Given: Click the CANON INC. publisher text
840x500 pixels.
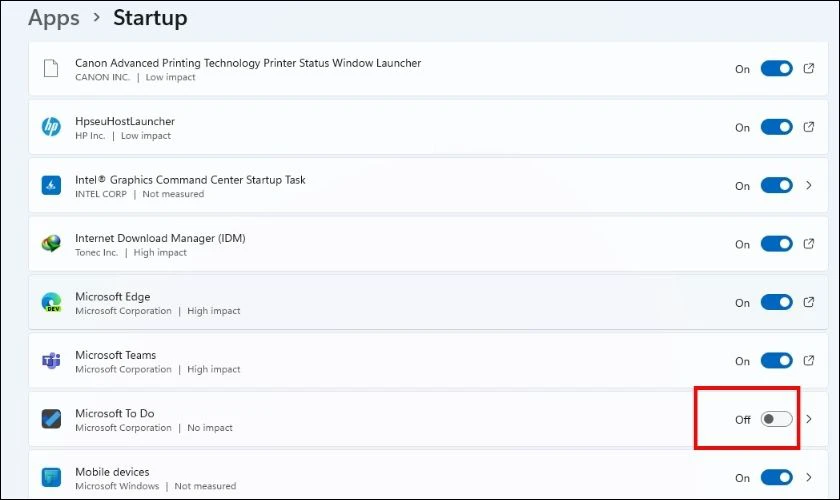Looking at the screenshot, I should (102, 77).
